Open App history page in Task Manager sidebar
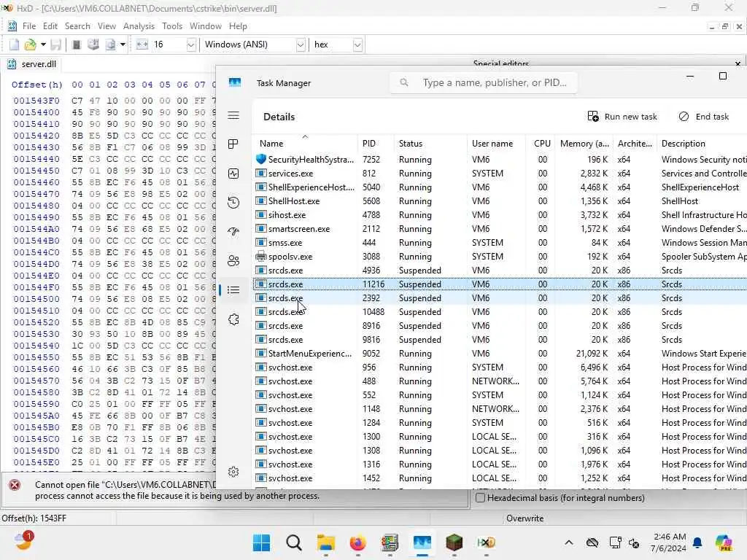 tap(233, 203)
